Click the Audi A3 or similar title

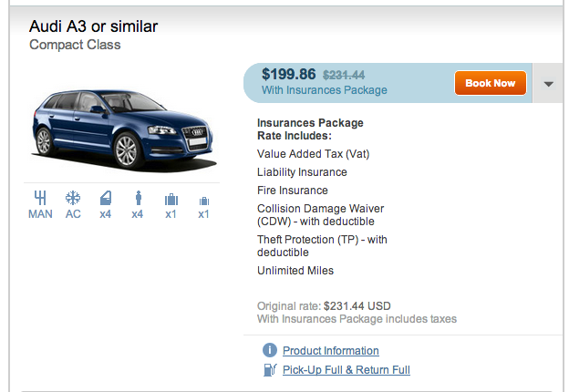pos(94,26)
